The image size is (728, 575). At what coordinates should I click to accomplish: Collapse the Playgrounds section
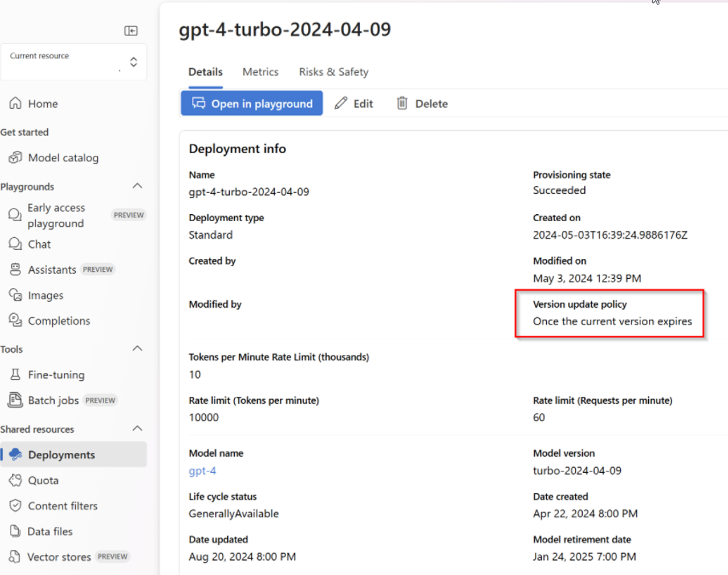tap(137, 186)
